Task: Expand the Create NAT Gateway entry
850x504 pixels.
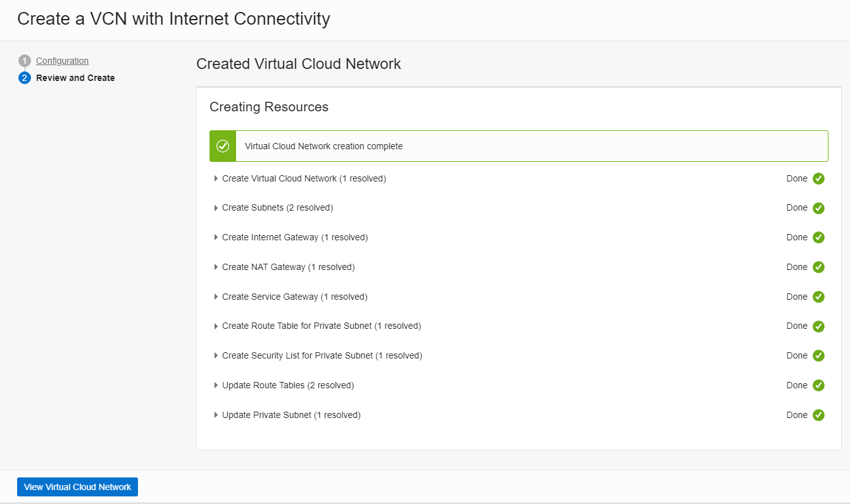Action: (x=216, y=267)
